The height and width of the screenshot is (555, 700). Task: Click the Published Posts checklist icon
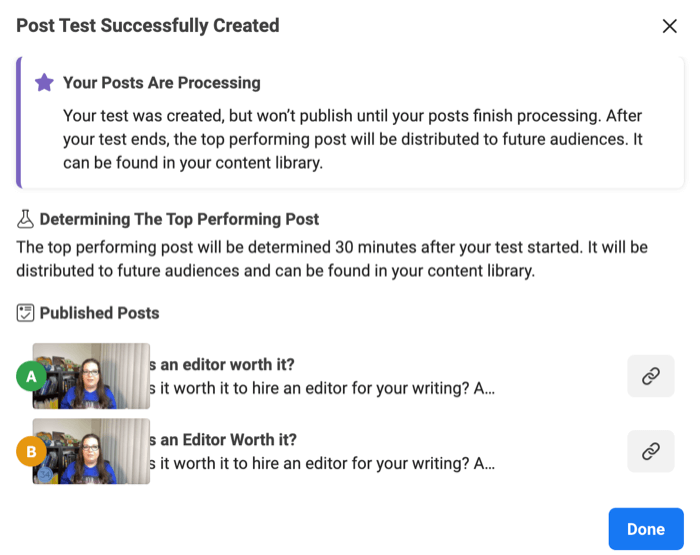tap(25, 313)
